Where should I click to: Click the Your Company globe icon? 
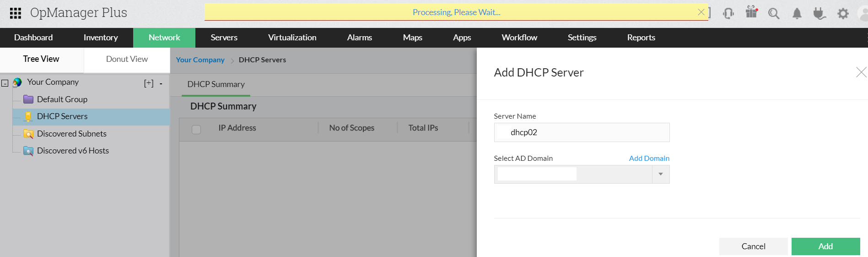point(17,82)
